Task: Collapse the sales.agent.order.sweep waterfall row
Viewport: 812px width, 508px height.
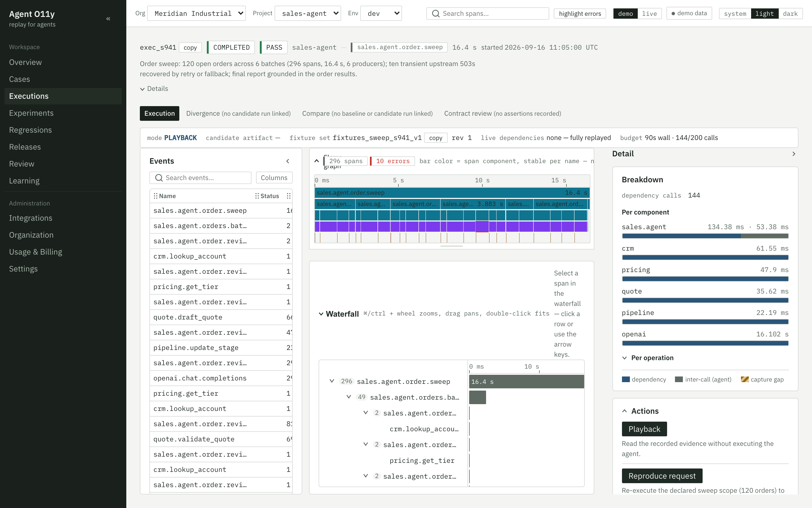Action: [x=332, y=381]
